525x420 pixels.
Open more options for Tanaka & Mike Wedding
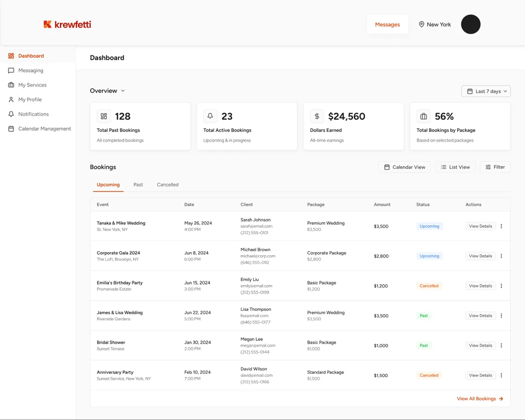click(x=501, y=226)
